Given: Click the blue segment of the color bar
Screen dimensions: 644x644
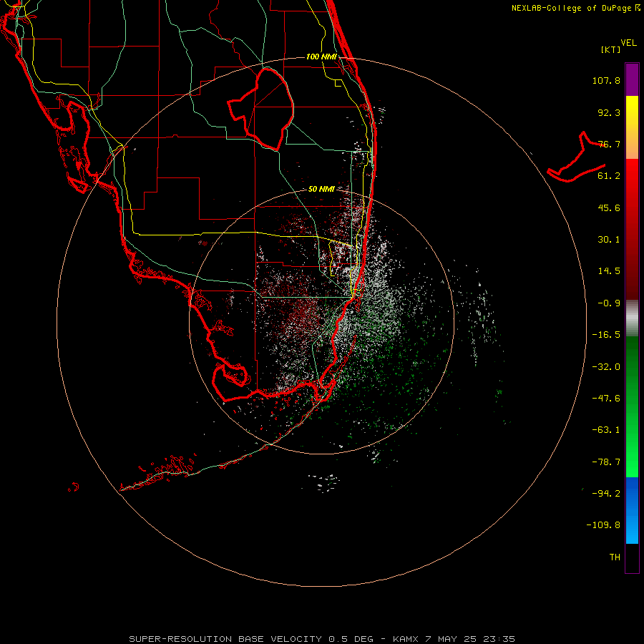Looking at the screenshot, I should (632, 510).
